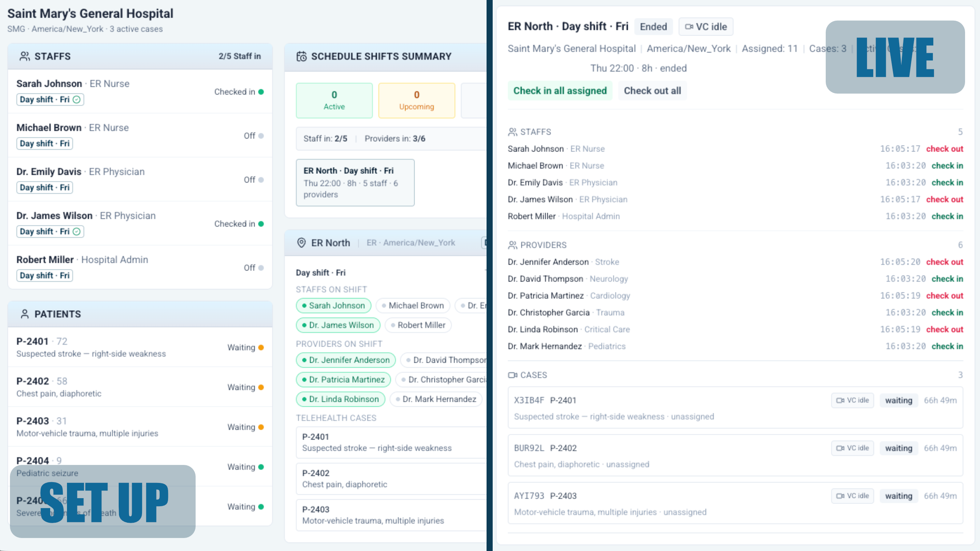This screenshot has width=980, height=551.
Task: Click waiting badge on case BUR92L
Action: (x=898, y=448)
